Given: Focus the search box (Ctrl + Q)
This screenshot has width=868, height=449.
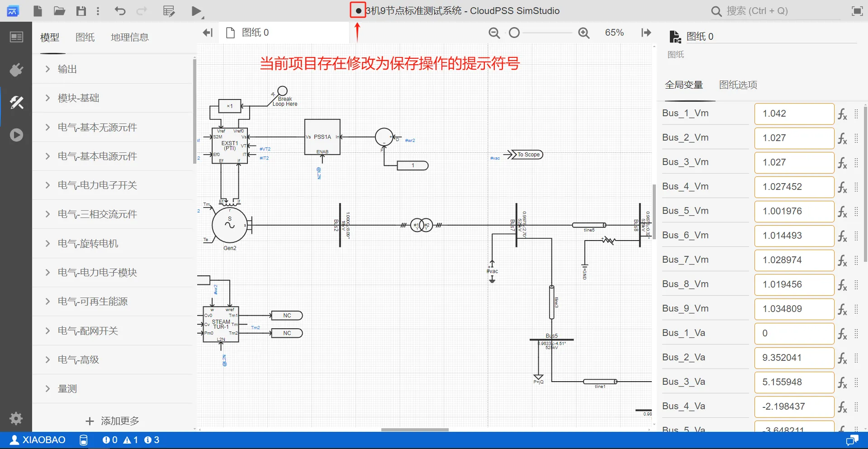Looking at the screenshot, I should (776, 11).
